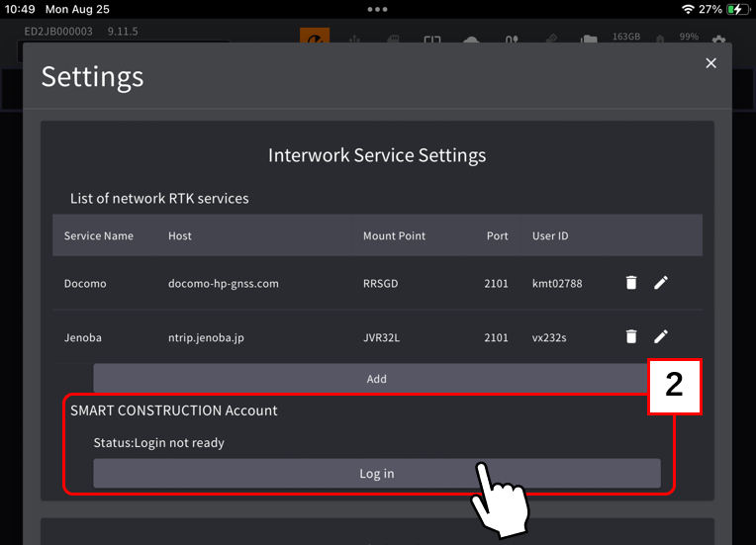
Task: Delete the Jenoba RTK service
Action: coord(631,336)
